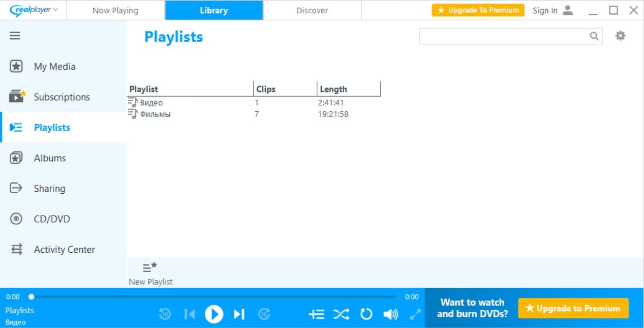
Task: Switch to the Discover tab
Action: [312, 10]
